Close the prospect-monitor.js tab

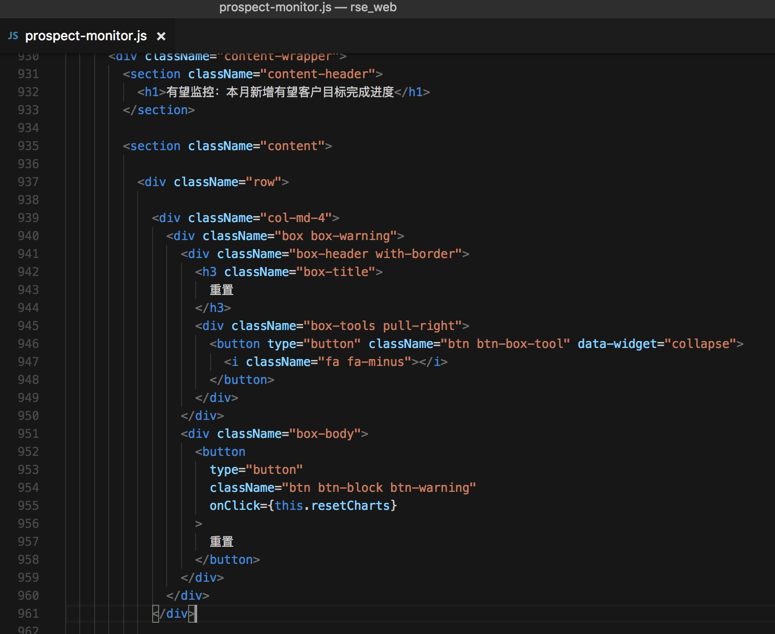[x=161, y=36]
